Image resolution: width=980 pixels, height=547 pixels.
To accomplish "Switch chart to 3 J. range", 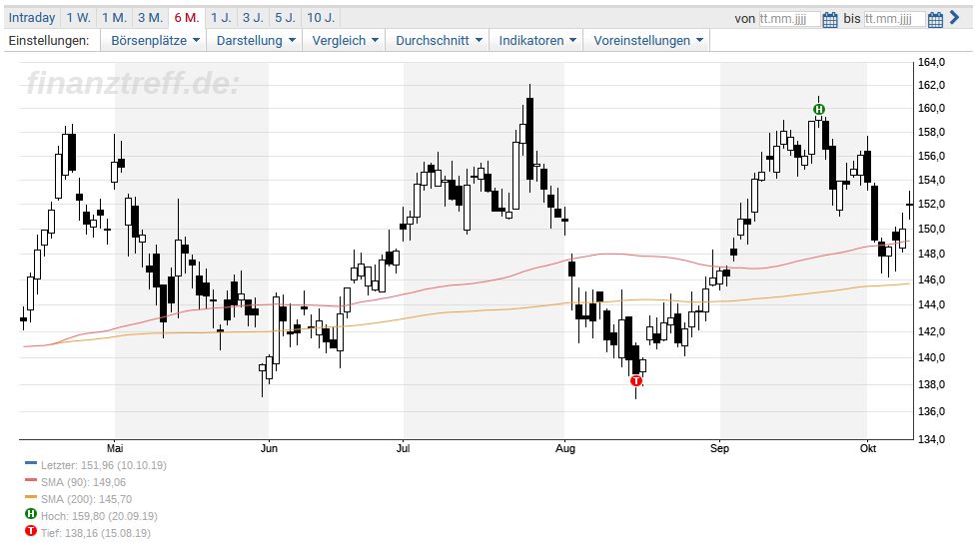I will pyautogui.click(x=253, y=18).
